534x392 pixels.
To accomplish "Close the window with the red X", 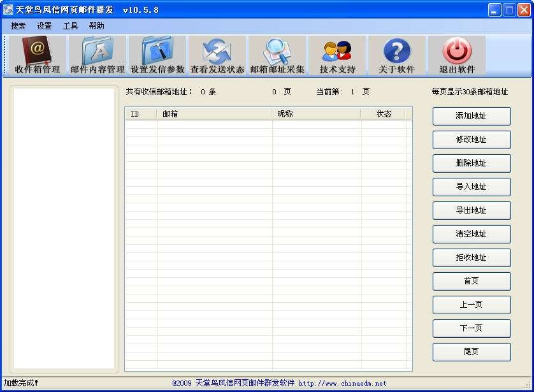I will (x=524, y=10).
